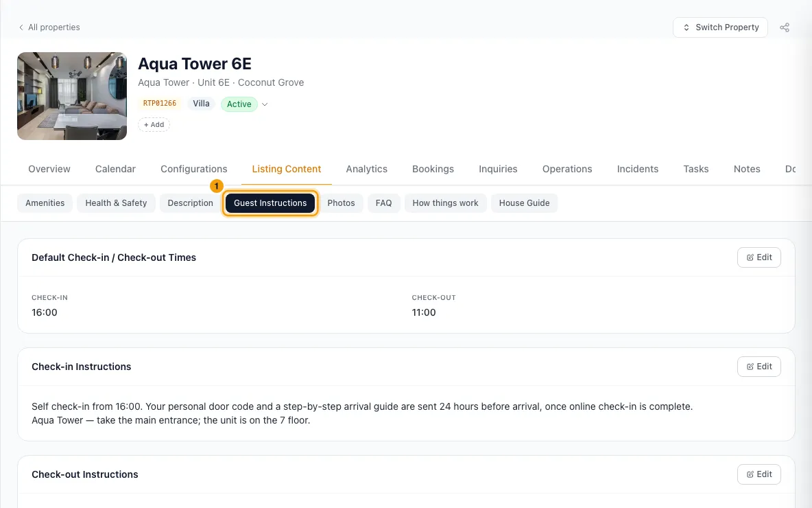Show the Description sub-tab

coord(190,203)
